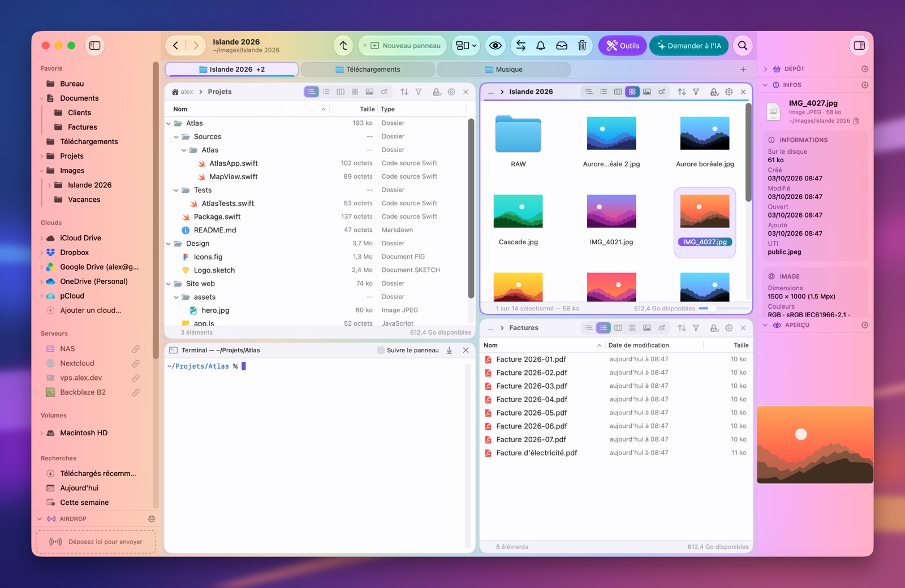This screenshot has width=905, height=588.
Task: Expand iCloud Drive in the sidebar
Action: click(x=41, y=239)
